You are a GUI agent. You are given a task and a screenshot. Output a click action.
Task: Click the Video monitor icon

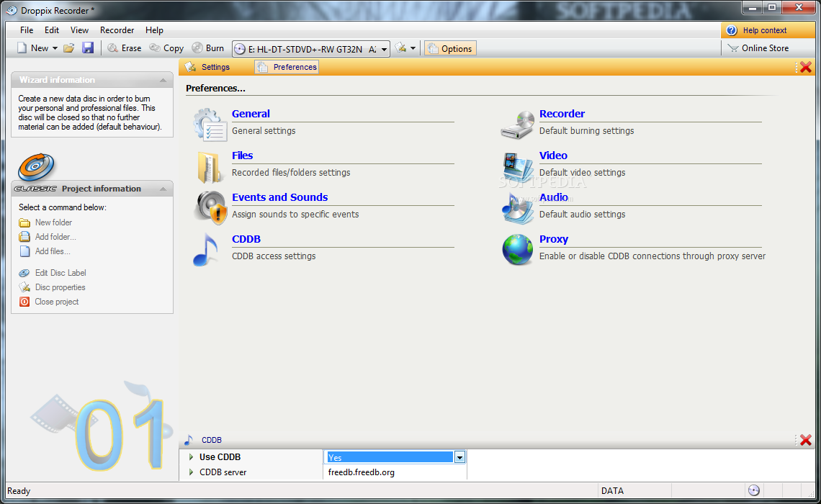[x=517, y=167]
